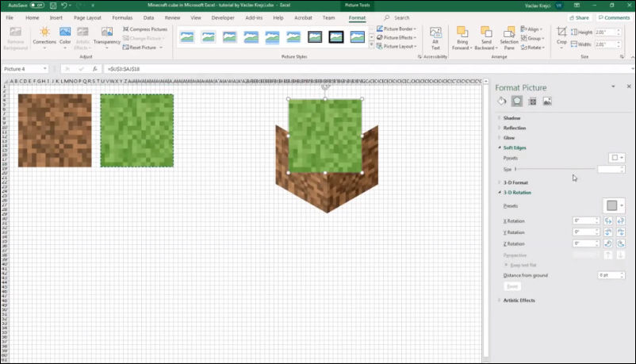Screen dimensions: 636x364
Task: Switch to the Home tab
Action: tap(33, 18)
